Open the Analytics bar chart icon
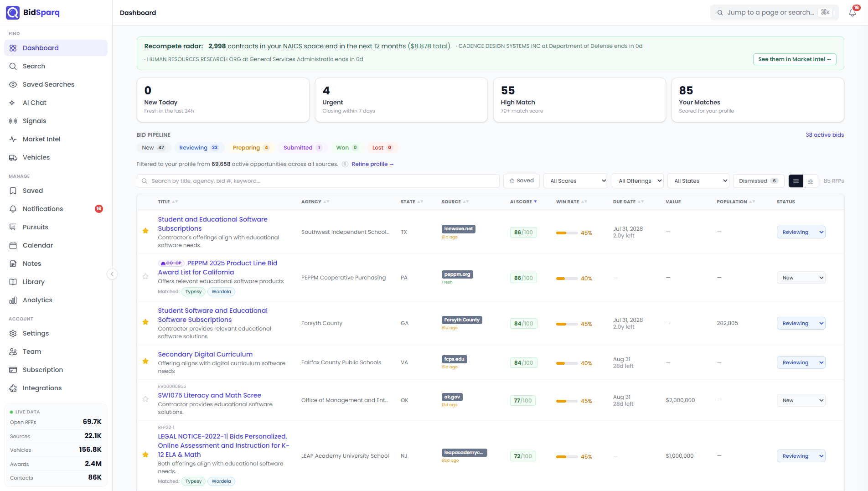This screenshot has width=868, height=491. tap(13, 300)
